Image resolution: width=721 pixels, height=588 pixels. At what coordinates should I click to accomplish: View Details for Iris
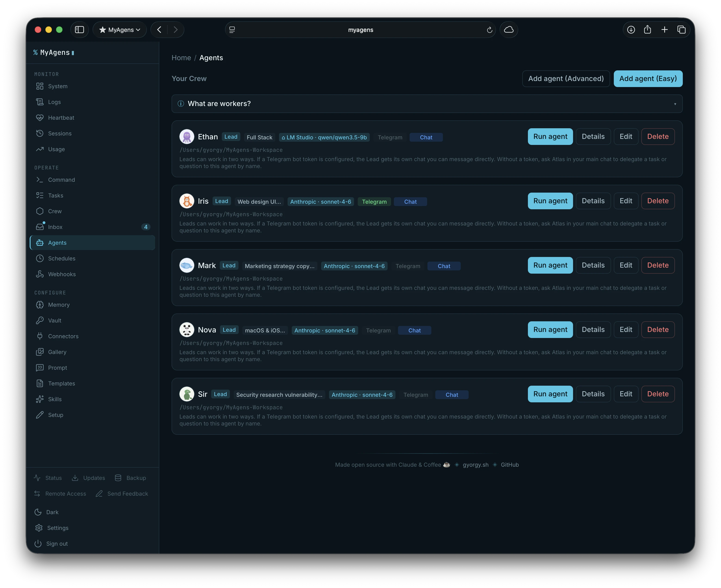tap(593, 201)
